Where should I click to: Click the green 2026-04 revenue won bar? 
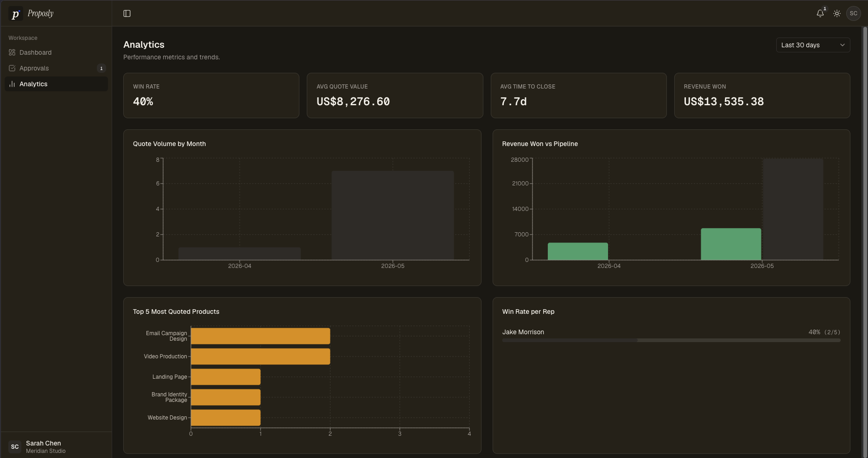[578, 251]
